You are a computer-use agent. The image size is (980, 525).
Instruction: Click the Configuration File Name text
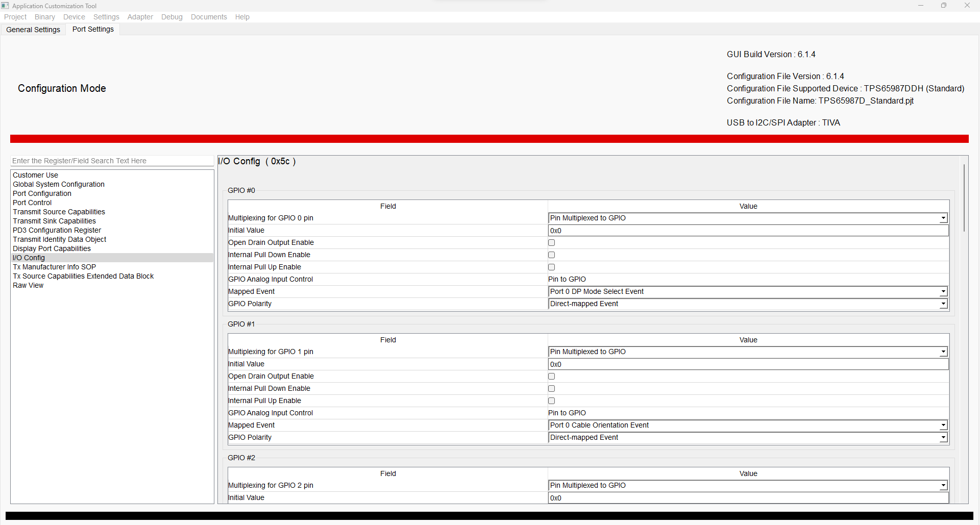pos(820,101)
